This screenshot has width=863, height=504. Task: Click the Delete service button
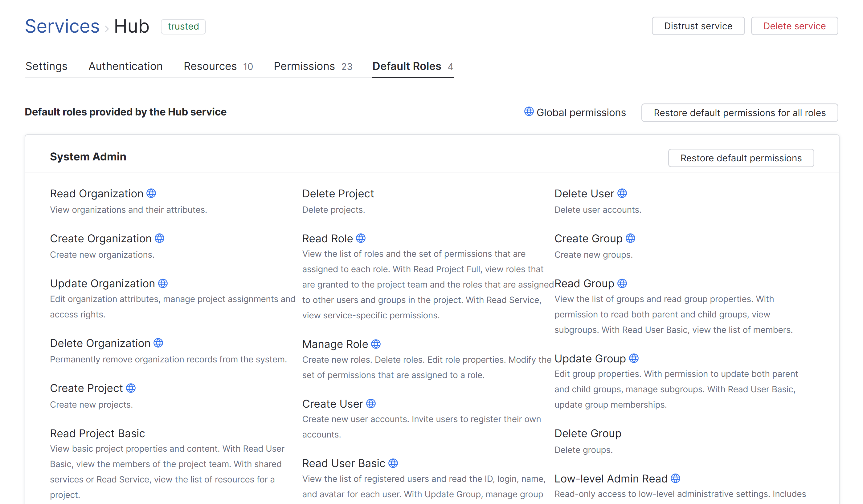[x=794, y=26]
